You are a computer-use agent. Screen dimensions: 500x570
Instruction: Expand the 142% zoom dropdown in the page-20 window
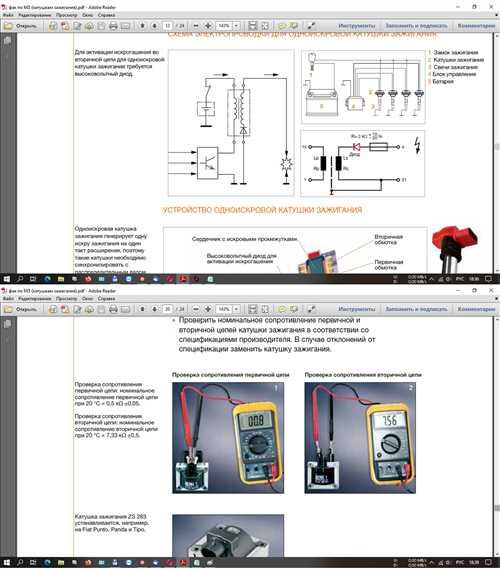[236, 309]
